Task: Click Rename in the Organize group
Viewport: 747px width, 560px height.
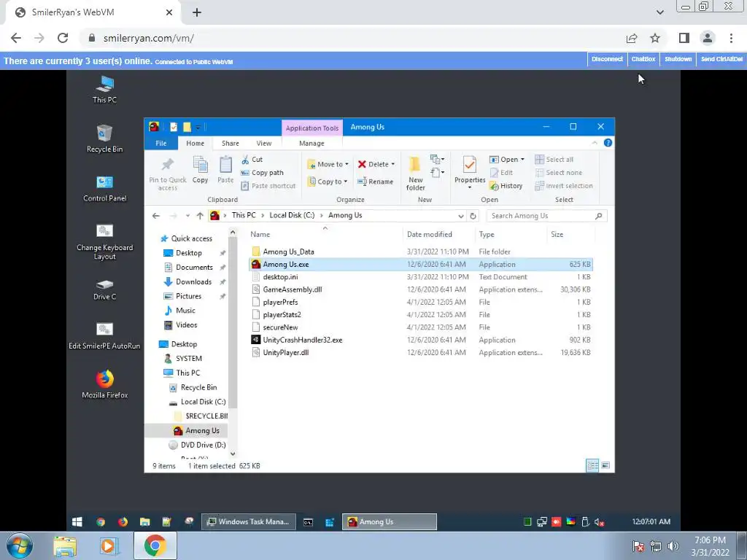Action: click(376, 182)
